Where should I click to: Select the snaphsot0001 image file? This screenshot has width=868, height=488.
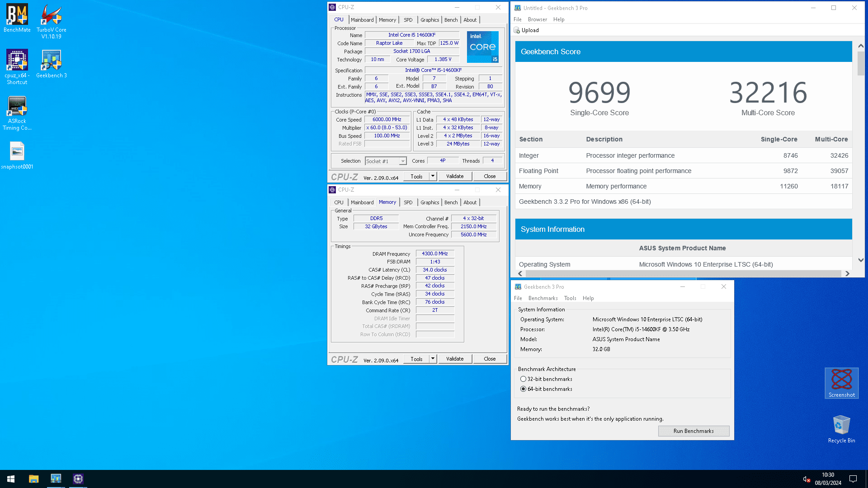pos(17,155)
